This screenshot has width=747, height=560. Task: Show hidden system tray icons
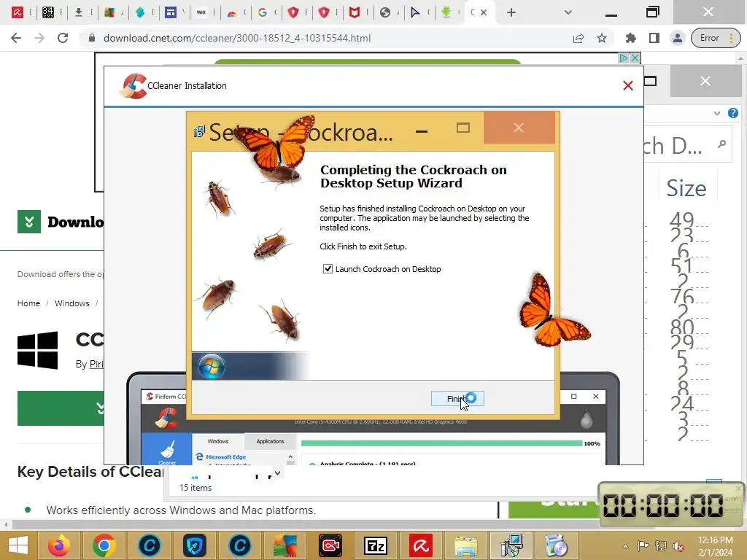point(625,546)
